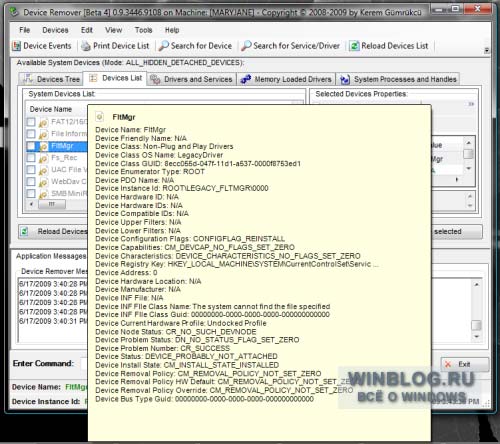Click the Memory Loaded Drivers icon
This screenshot has width=500, height=444.
tap(246, 79)
